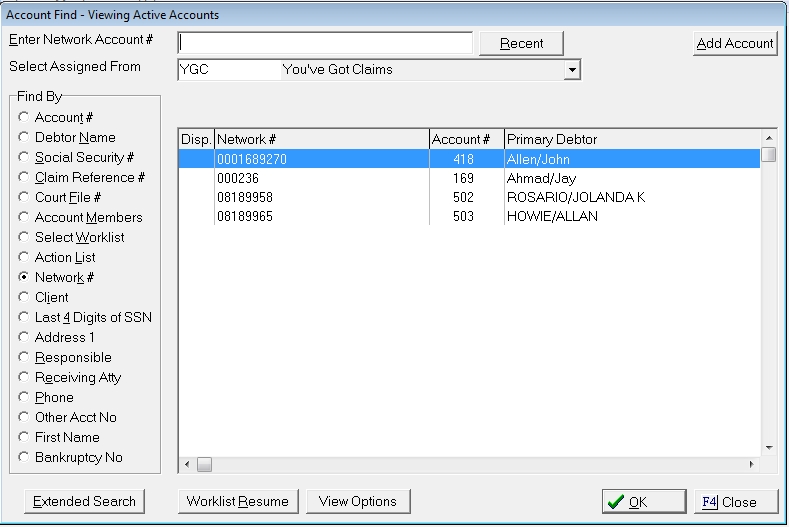
Task: Click Worklist Resume button
Action: [237, 501]
